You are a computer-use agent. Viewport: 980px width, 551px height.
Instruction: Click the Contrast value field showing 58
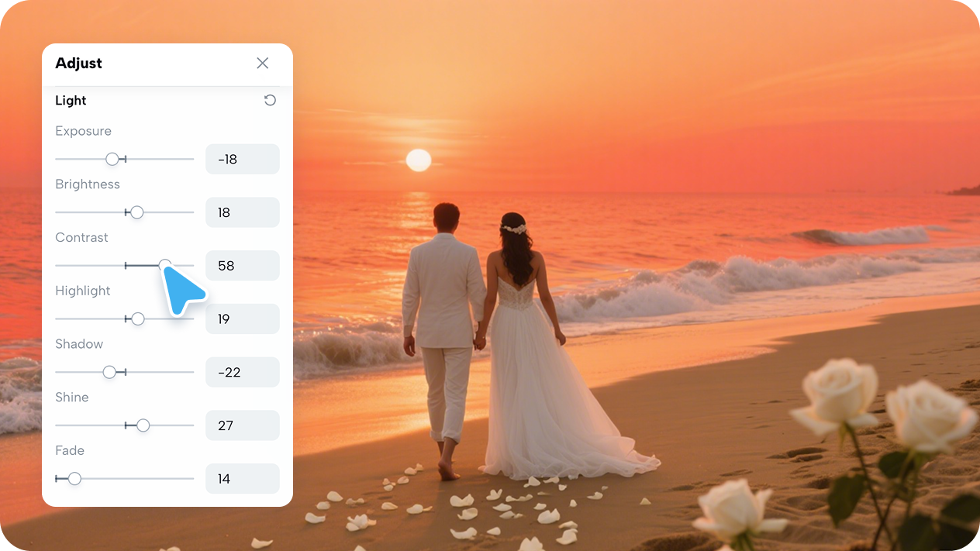[x=243, y=265]
